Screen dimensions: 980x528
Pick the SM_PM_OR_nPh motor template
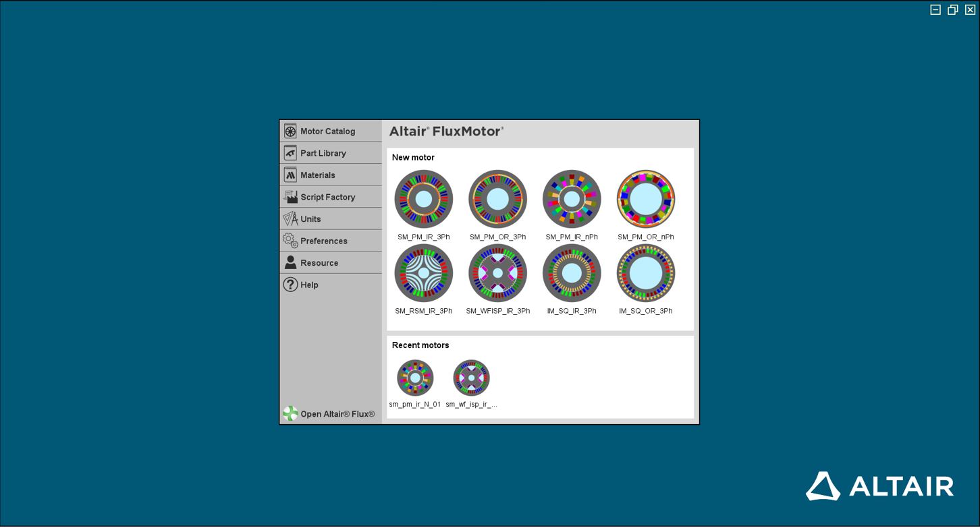tap(646, 200)
